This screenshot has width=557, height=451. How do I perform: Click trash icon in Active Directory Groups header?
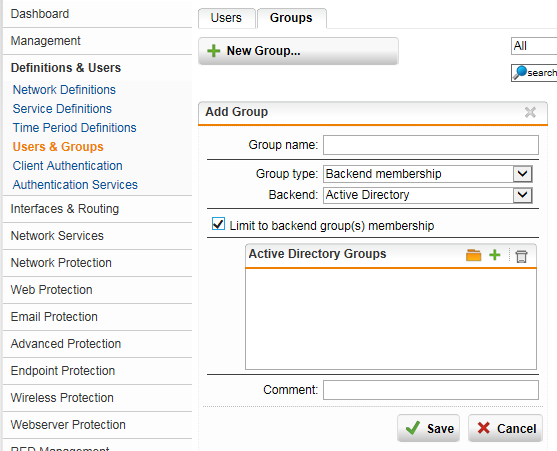pyautogui.click(x=521, y=256)
